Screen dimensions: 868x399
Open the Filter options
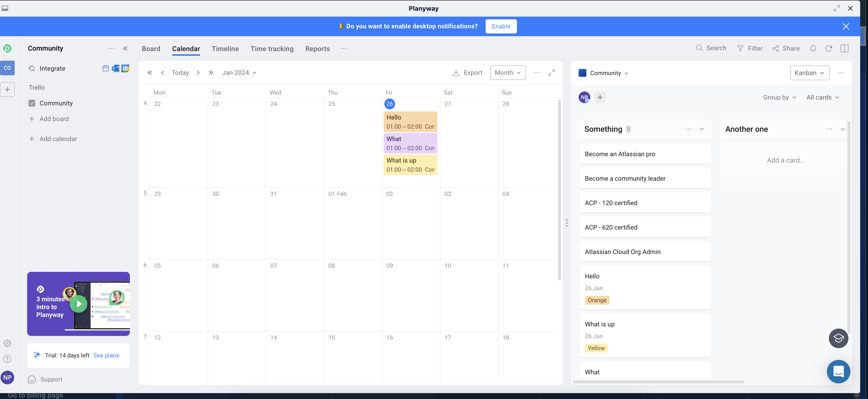pos(750,48)
